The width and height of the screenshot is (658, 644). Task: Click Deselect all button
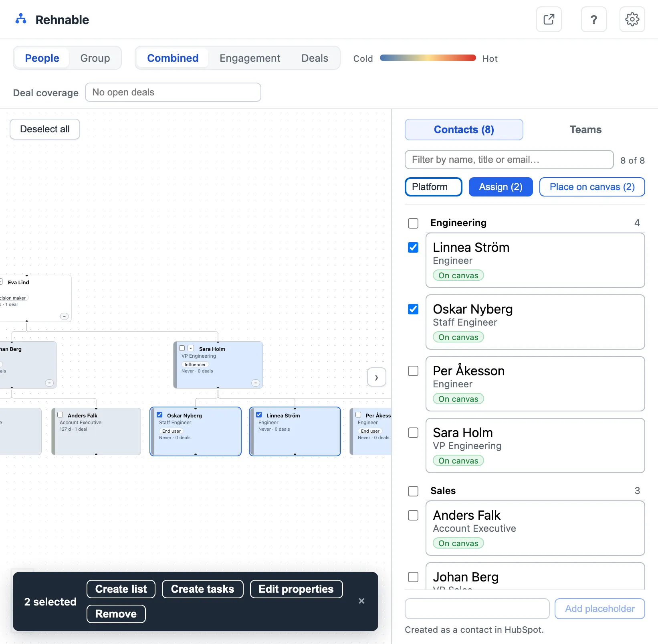pos(45,129)
